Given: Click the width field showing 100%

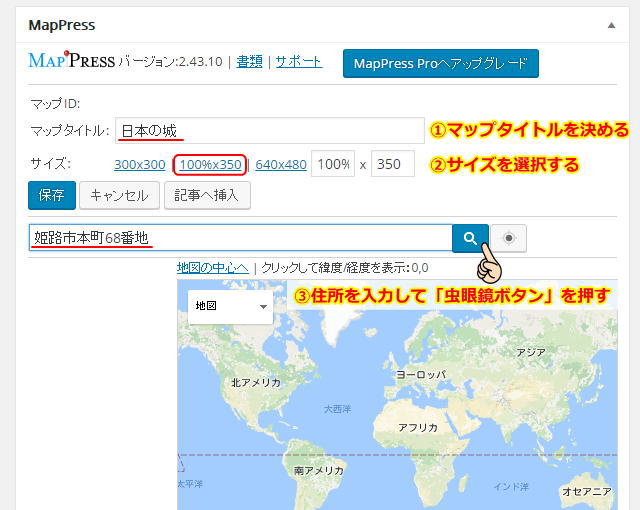Looking at the screenshot, I should pos(333,164).
